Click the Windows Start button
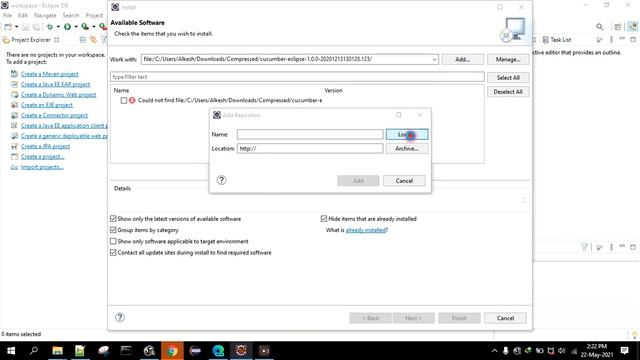The height and width of the screenshot is (360, 640). 11,351
